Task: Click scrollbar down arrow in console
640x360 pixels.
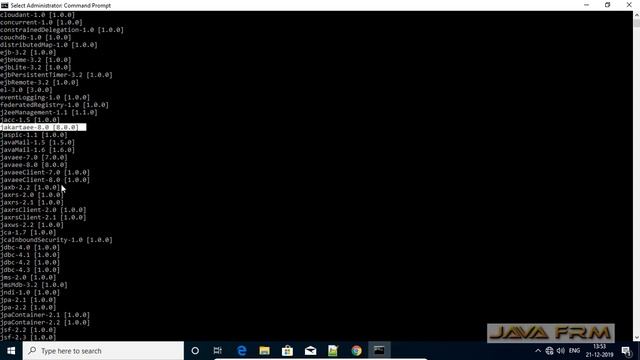Action: (x=636, y=338)
